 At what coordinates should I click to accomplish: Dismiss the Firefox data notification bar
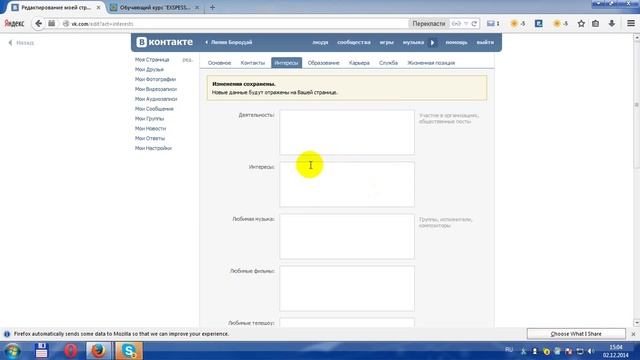tap(633, 334)
